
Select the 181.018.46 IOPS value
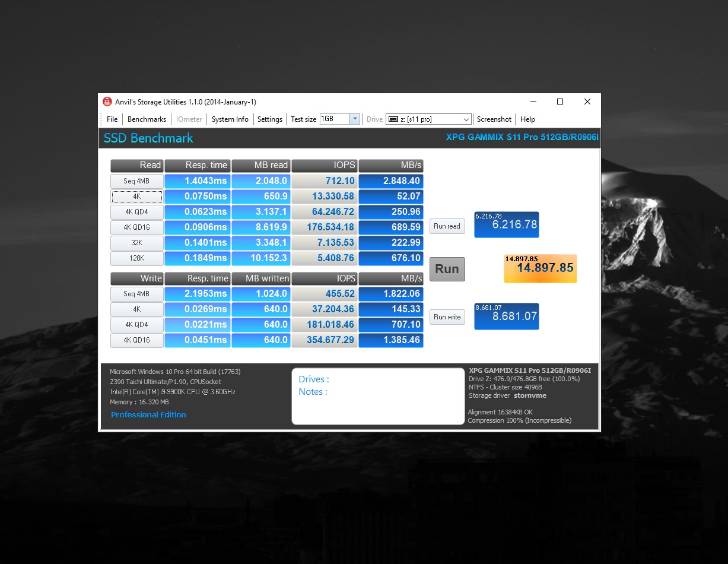[x=325, y=325]
